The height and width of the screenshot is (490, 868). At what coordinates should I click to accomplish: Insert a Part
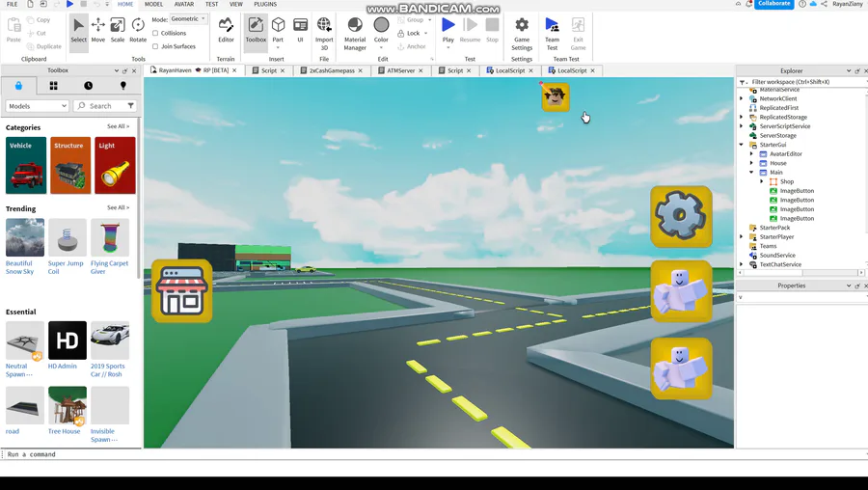click(x=278, y=31)
